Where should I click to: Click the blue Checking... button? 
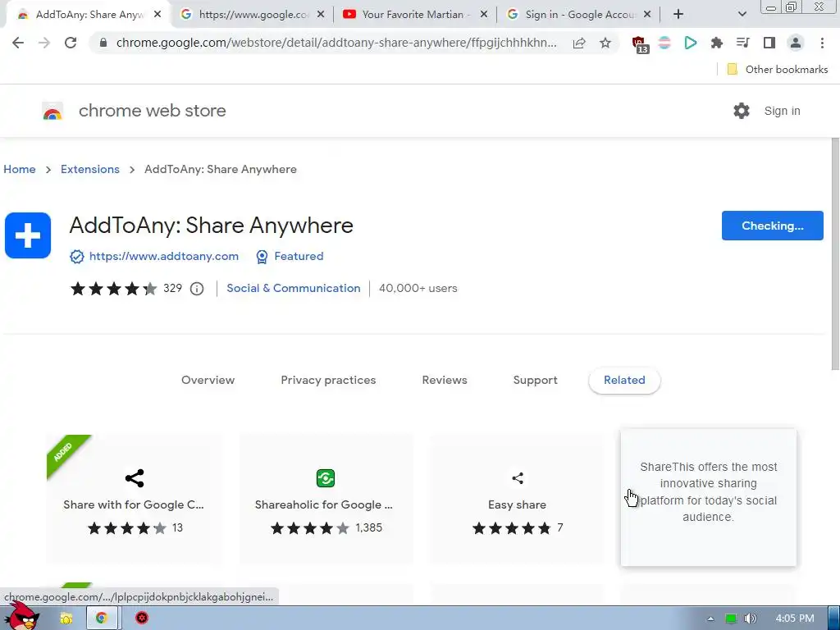[772, 226]
